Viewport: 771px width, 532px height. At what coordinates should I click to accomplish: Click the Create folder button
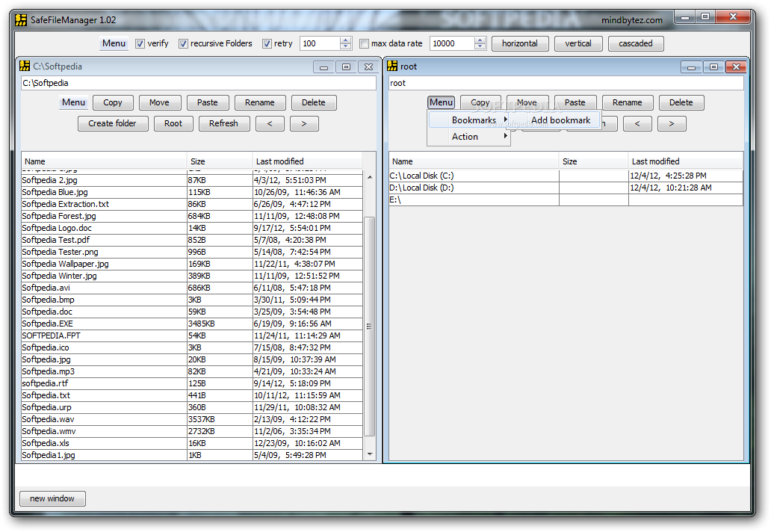click(113, 123)
